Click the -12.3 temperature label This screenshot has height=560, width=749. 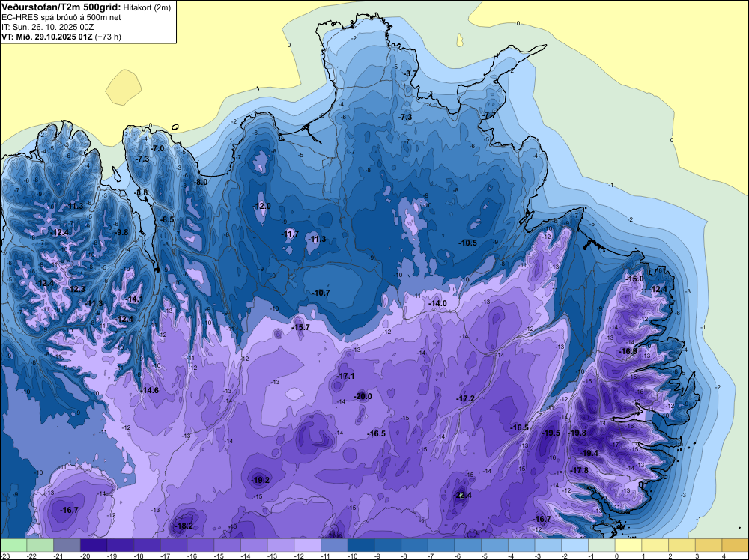[x=76, y=289]
